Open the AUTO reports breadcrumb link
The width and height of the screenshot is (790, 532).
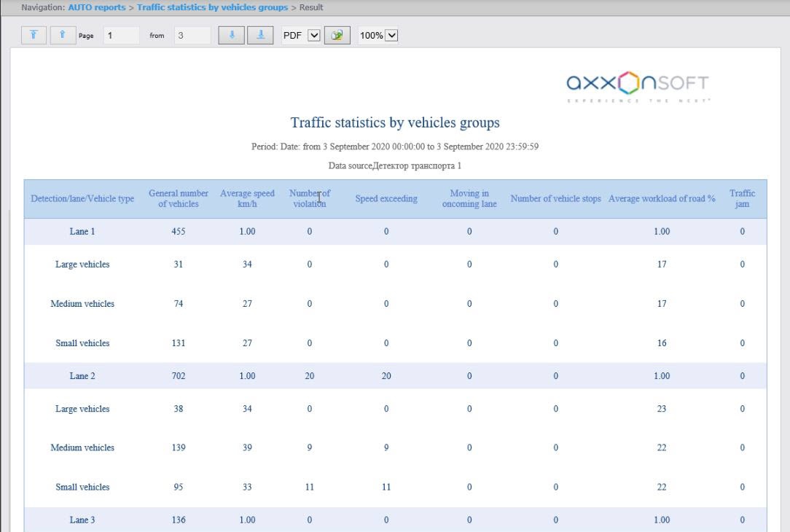(x=96, y=7)
